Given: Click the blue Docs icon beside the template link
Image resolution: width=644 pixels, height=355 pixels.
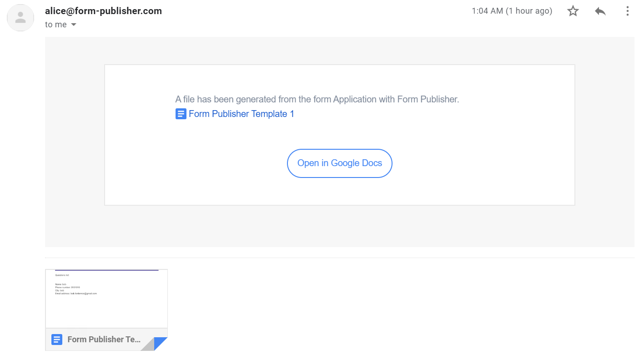Looking at the screenshot, I should [x=181, y=114].
